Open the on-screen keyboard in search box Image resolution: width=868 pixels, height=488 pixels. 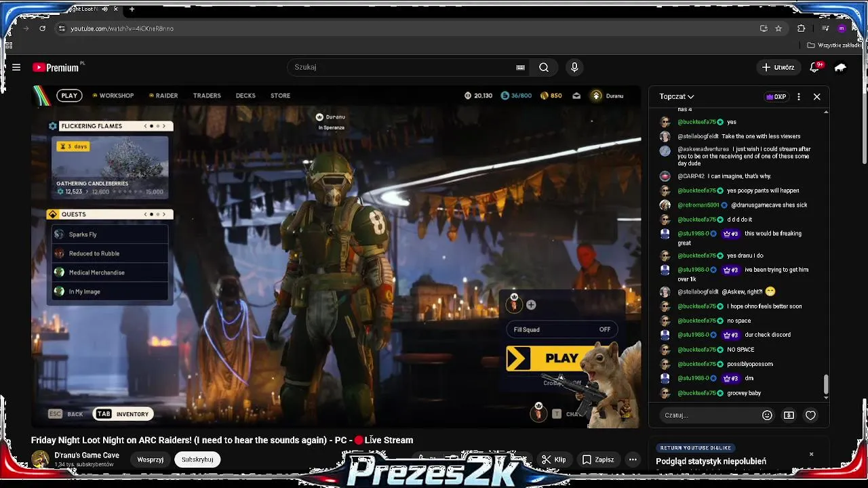520,67
